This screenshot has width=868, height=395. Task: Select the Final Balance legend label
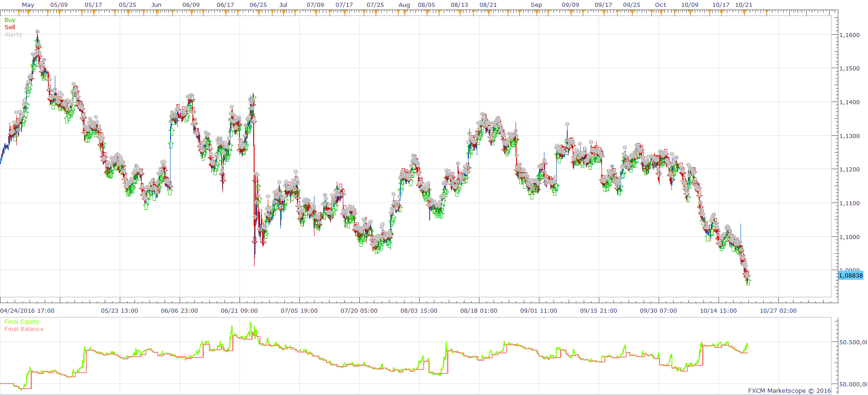[24, 329]
